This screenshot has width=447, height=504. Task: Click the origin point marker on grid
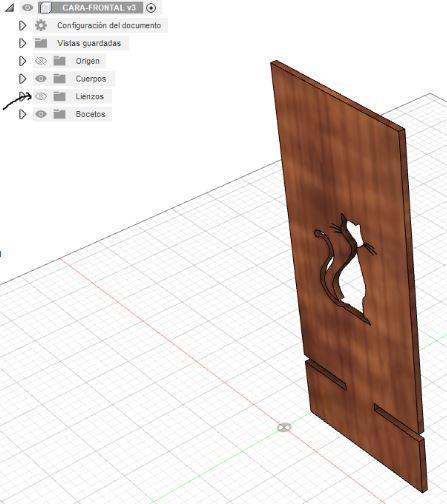284,427
